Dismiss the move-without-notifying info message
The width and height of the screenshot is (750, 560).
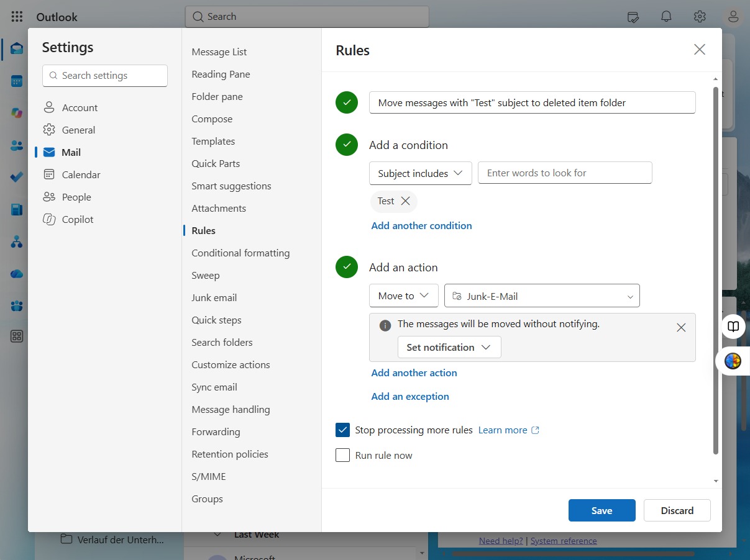(681, 328)
